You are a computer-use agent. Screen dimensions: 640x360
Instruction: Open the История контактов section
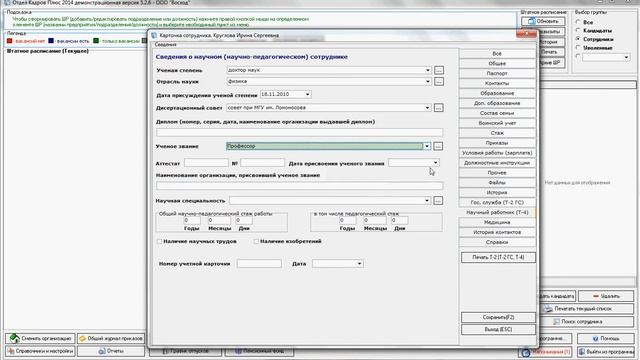click(x=497, y=232)
